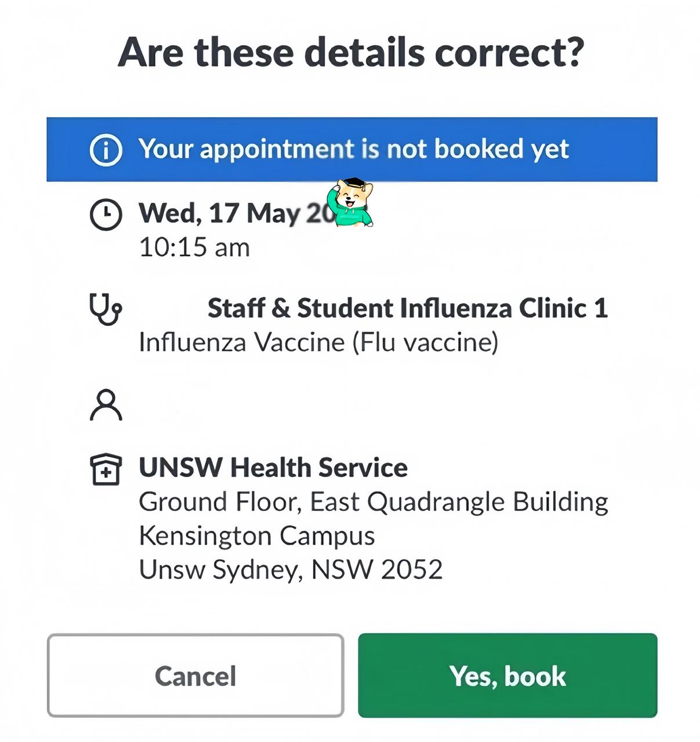Tap the graduation cap on the corgi
Screen dimensions: 700x742
click(353, 184)
